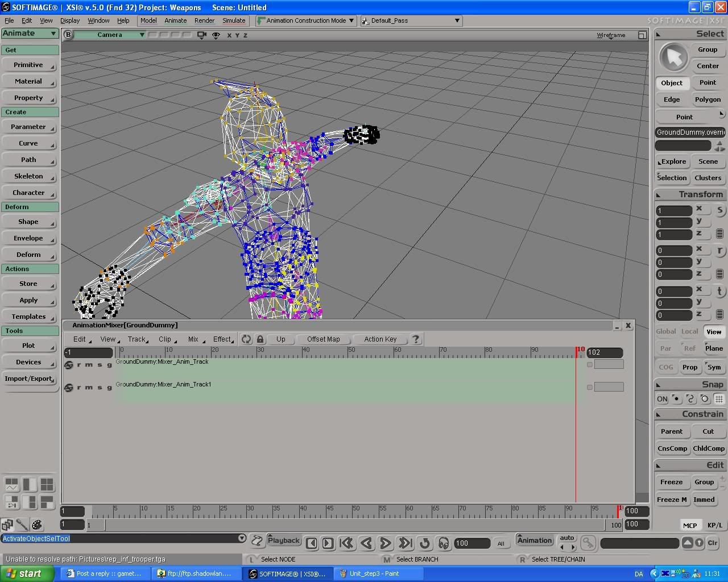The image size is (728, 582).
Task: Open the Wireframe display mode menu
Action: 611,35
